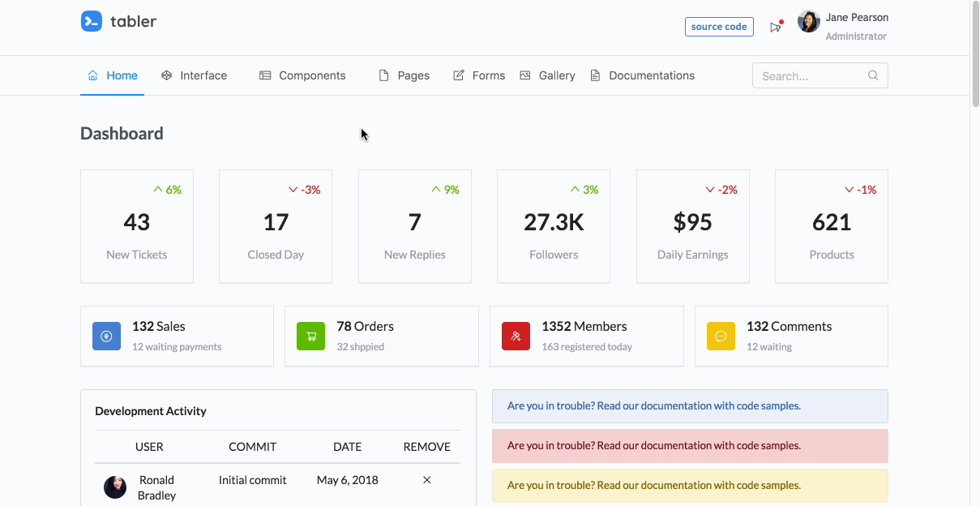Go to the Forms tab
Image resolution: width=980 pixels, height=506 pixels.
pyautogui.click(x=478, y=75)
